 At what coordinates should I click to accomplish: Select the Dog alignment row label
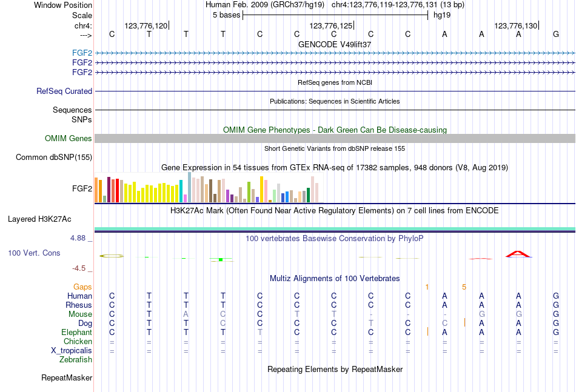(x=85, y=324)
